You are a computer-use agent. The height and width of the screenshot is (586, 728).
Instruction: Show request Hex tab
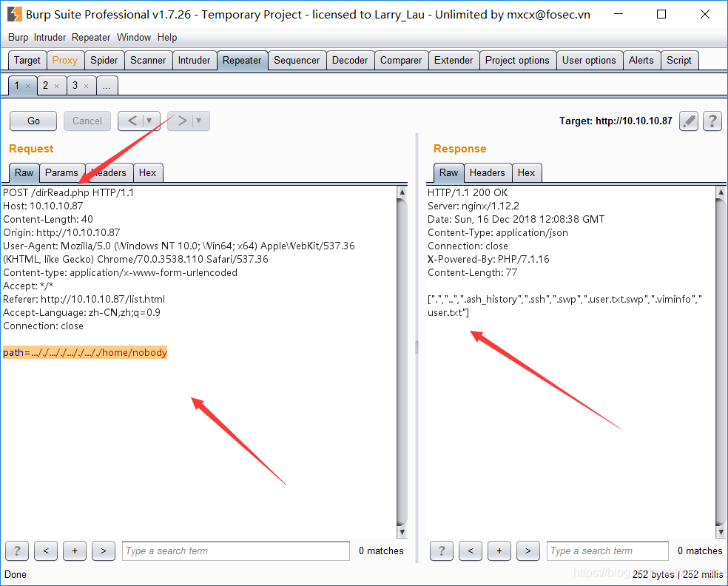coord(148,172)
